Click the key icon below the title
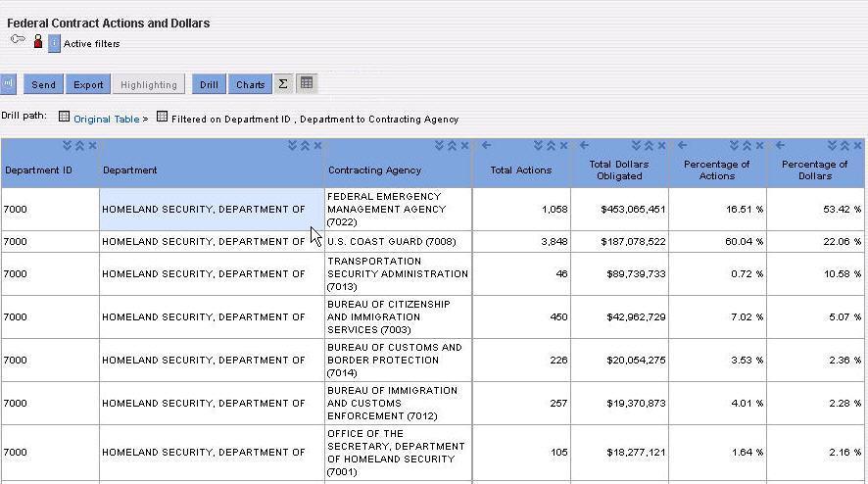Screen dimensions: 868x484 [18, 40]
